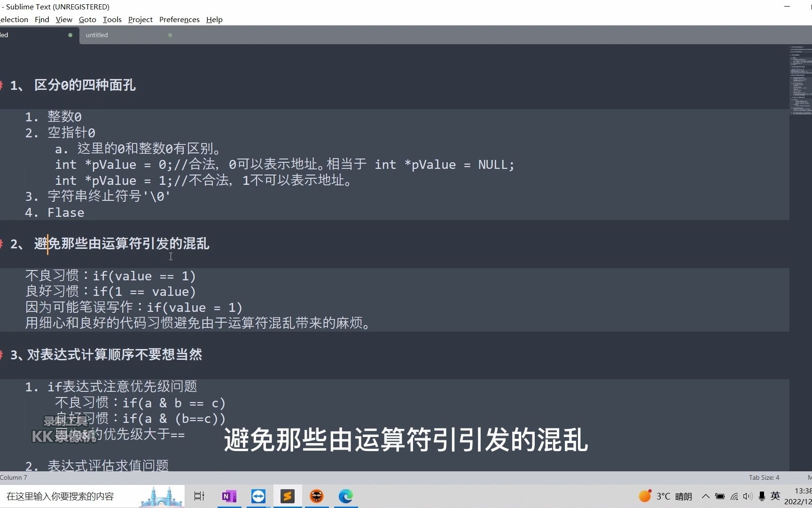
Task: Click the volume icon in system tray
Action: (748, 496)
